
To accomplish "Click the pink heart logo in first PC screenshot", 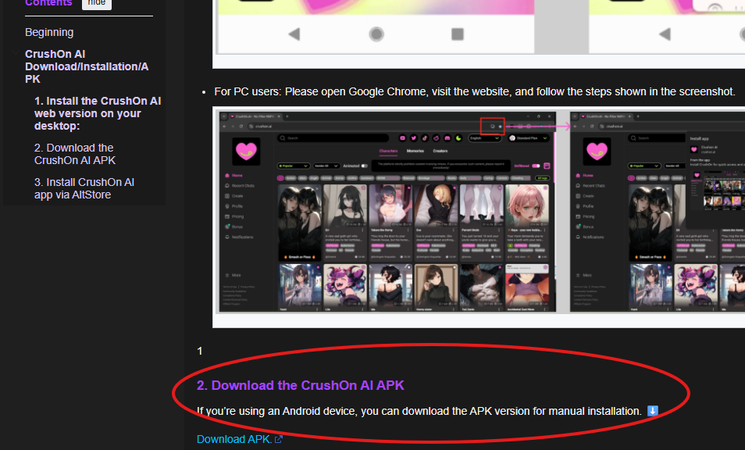I will point(246,151).
